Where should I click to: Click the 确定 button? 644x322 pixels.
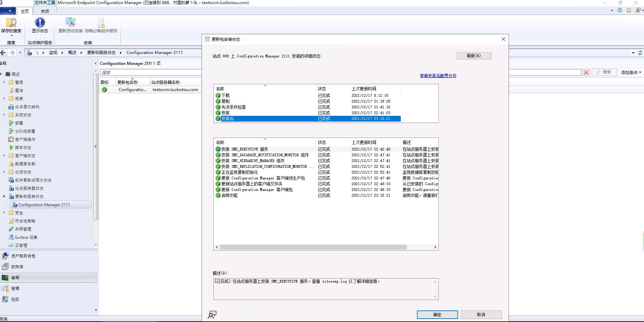437,315
